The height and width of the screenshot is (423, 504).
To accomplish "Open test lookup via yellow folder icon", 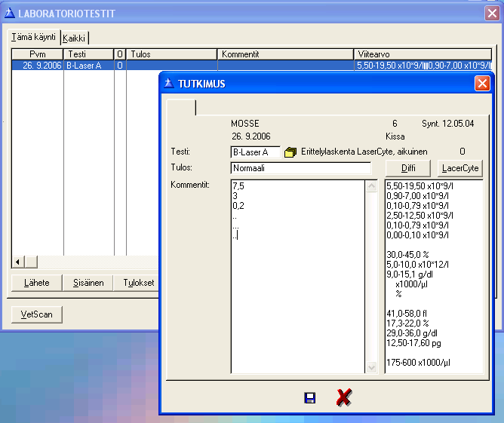I will point(290,152).
